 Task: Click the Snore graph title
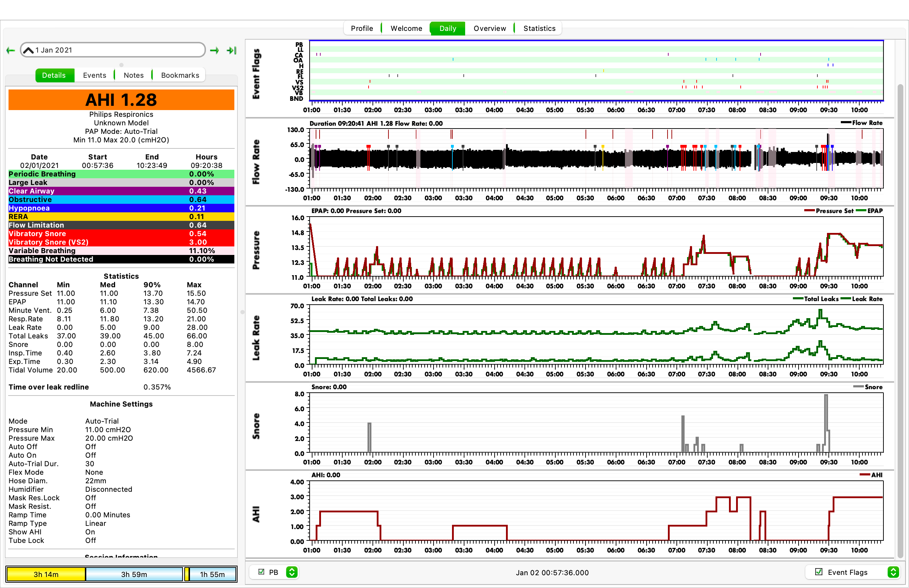(256, 426)
